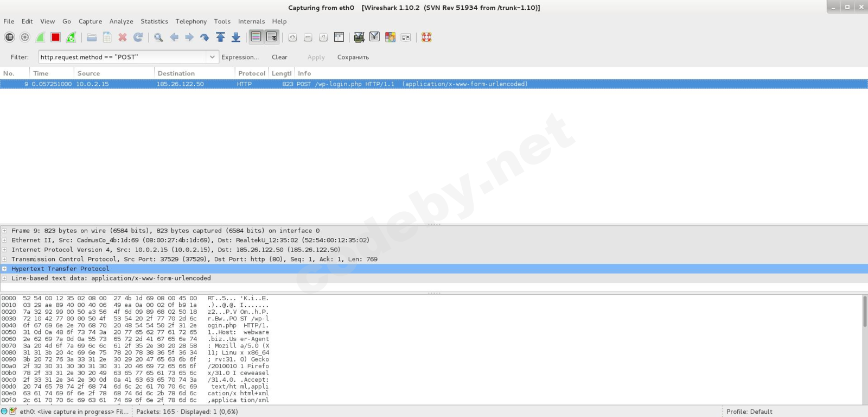Sort by the Destination column header
The image size is (868, 417).
click(194, 73)
